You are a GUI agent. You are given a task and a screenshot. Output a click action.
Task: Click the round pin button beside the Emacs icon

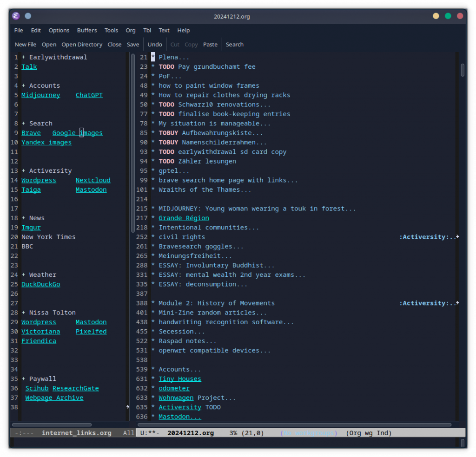pos(28,16)
